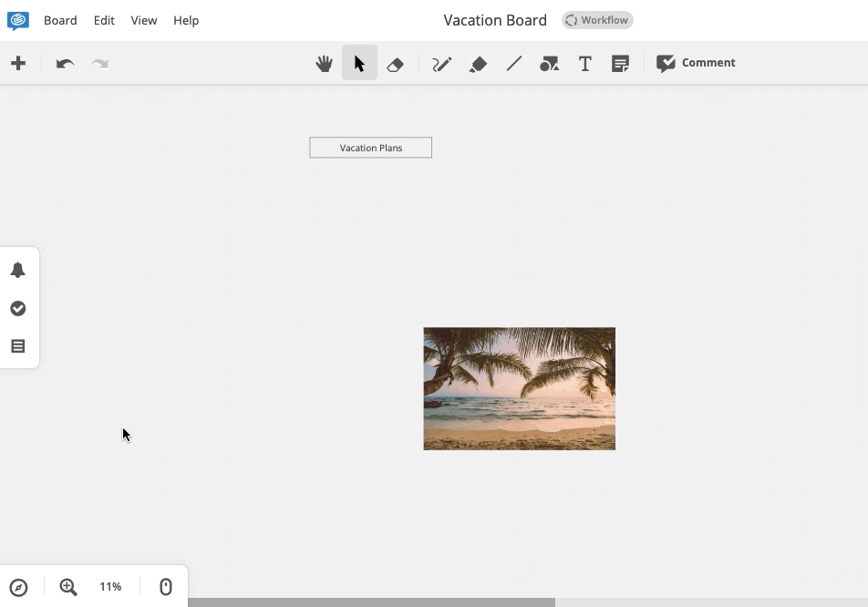Open the tasks checkmark panel
Image resolution: width=868 pixels, height=607 pixels.
click(x=18, y=309)
